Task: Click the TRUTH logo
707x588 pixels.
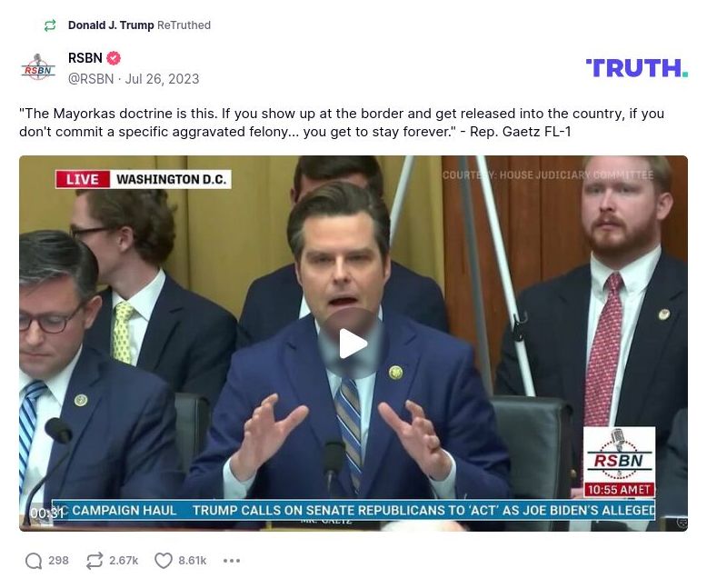Action: click(637, 68)
